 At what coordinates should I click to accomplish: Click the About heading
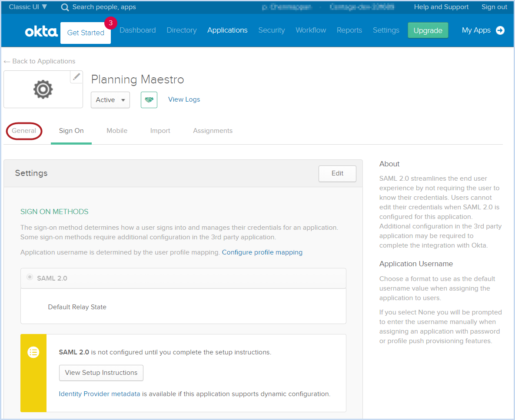[389, 164]
